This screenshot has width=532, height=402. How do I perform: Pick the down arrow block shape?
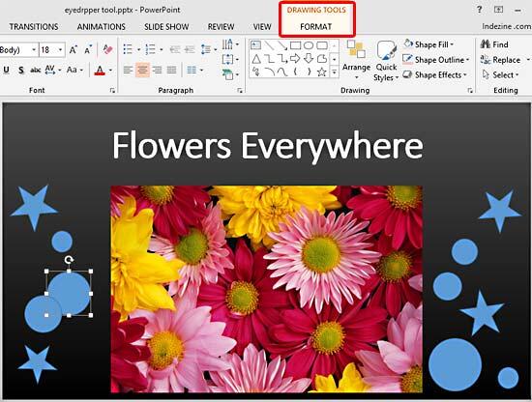tap(309, 59)
